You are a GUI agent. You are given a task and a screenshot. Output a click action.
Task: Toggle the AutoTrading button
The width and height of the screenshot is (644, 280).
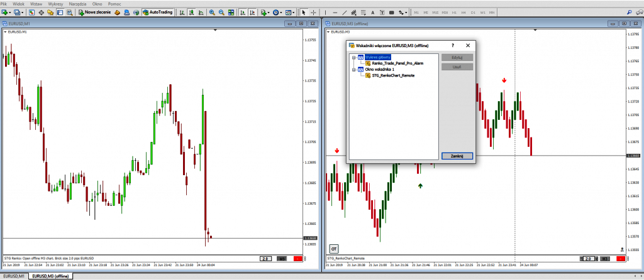click(x=158, y=13)
